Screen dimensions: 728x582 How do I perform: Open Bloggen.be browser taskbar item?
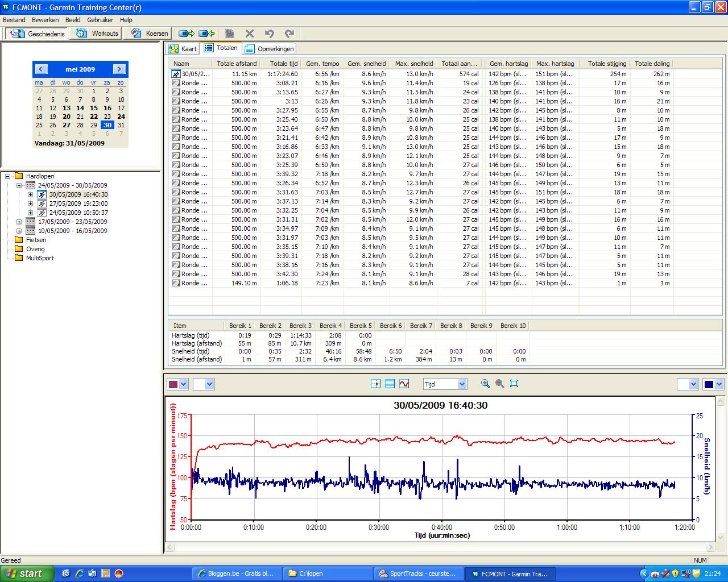click(x=237, y=573)
